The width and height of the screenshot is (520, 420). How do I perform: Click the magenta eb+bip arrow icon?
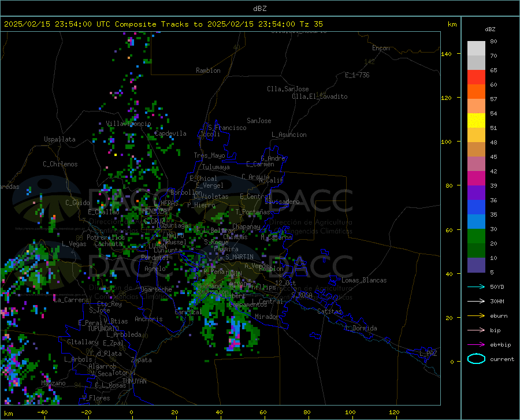[x=476, y=344]
